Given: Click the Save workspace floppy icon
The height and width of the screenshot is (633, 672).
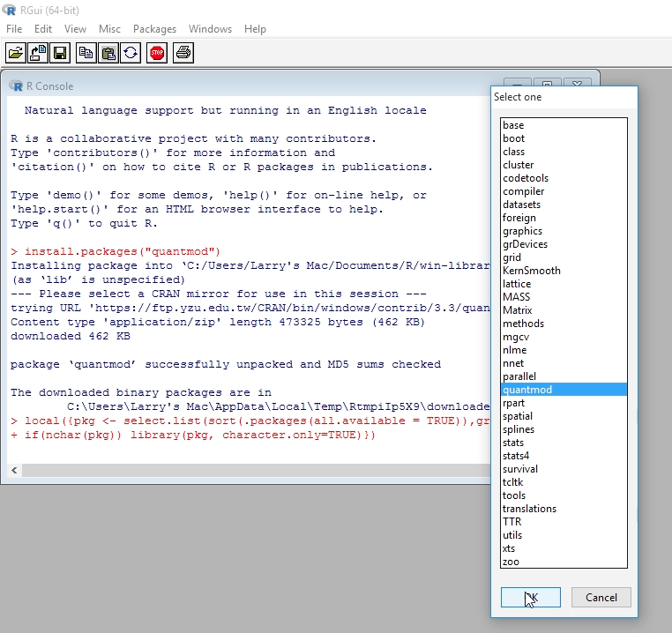Looking at the screenshot, I should coord(60,53).
